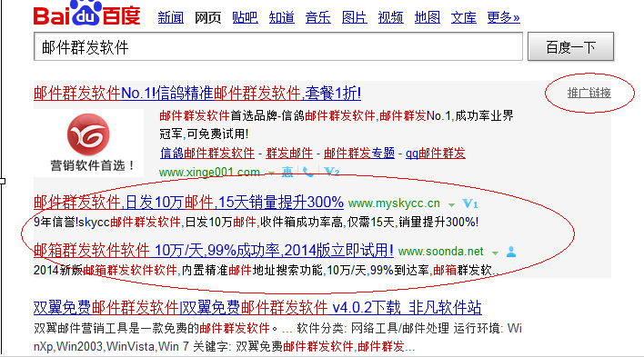644x357 pixels.
Task: Visit the www.xinge001.com URL
Action: (209, 172)
